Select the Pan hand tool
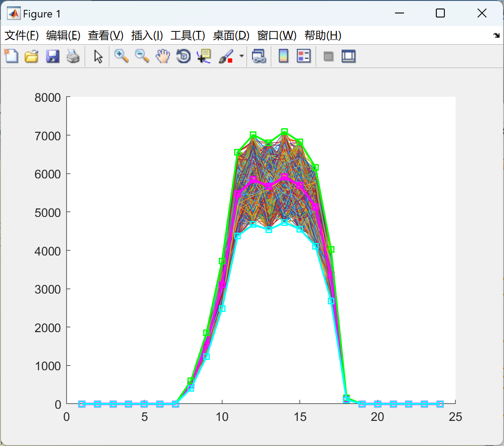The height and width of the screenshot is (446, 504). [x=163, y=56]
